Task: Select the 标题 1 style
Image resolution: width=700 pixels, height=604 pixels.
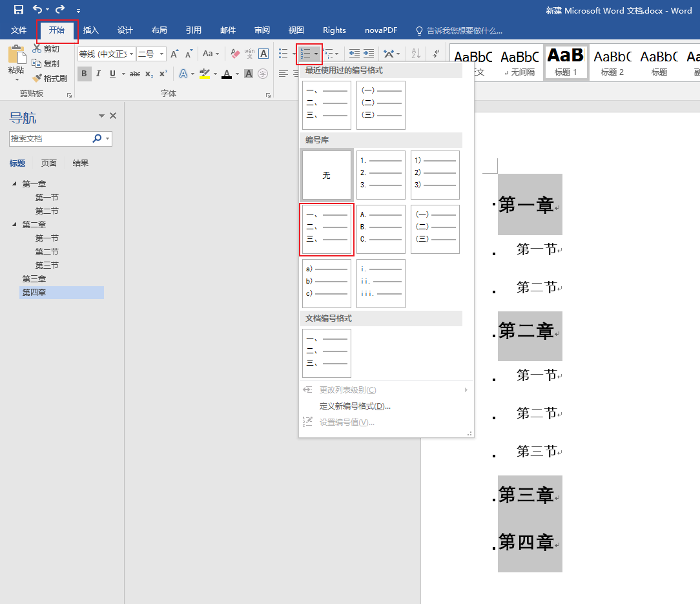Action: [566, 62]
